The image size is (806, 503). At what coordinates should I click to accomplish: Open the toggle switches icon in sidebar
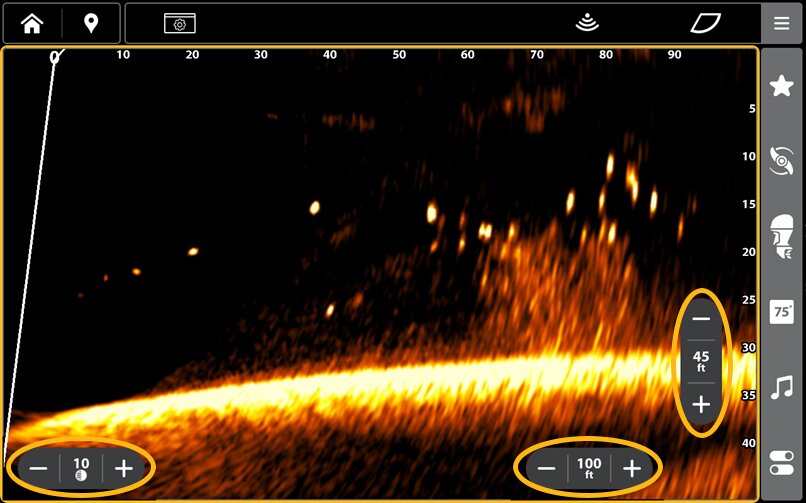(x=781, y=463)
